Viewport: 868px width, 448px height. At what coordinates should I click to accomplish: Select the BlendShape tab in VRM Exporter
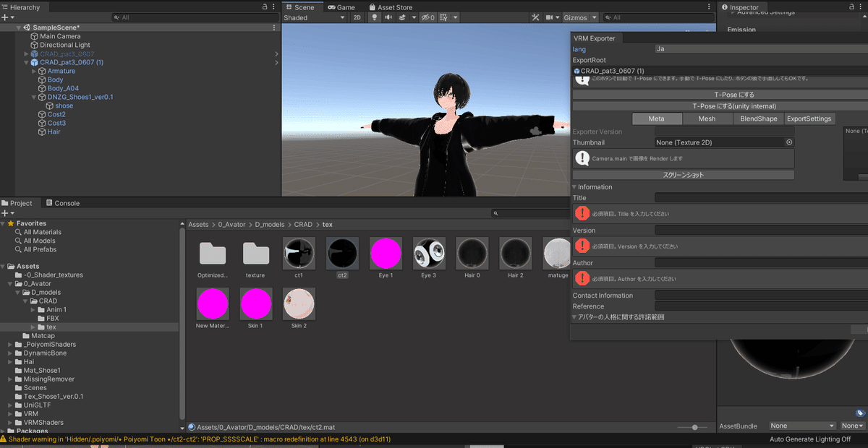[x=758, y=119]
